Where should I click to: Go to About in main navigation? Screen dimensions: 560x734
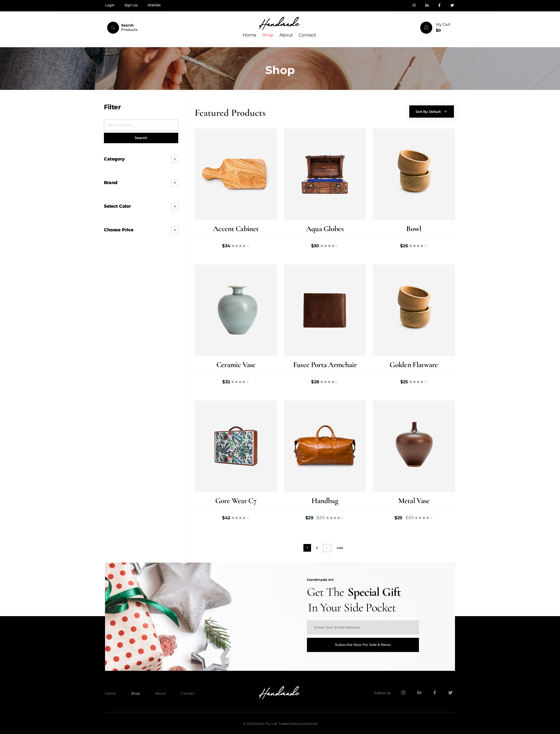tap(286, 35)
